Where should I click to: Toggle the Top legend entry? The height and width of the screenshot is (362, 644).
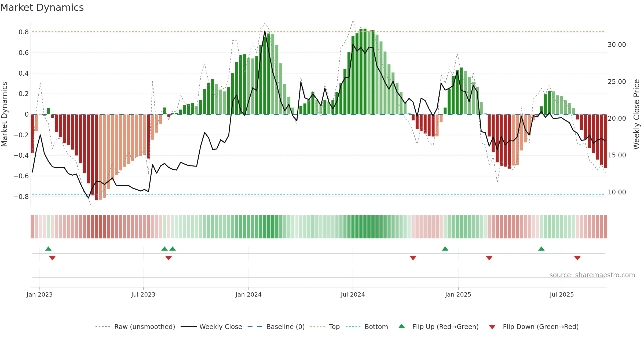pyautogui.click(x=325, y=327)
